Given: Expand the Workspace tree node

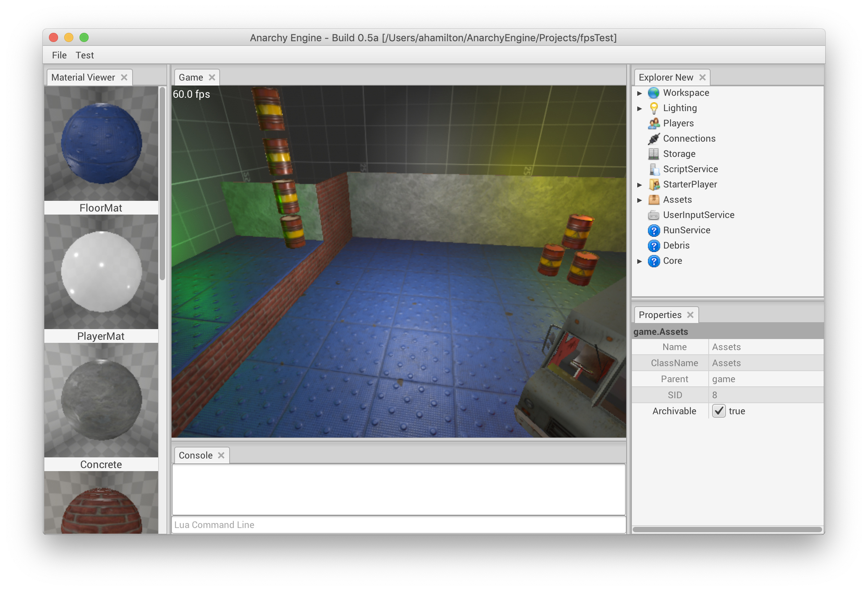Looking at the screenshot, I should click(x=640, y=93).
